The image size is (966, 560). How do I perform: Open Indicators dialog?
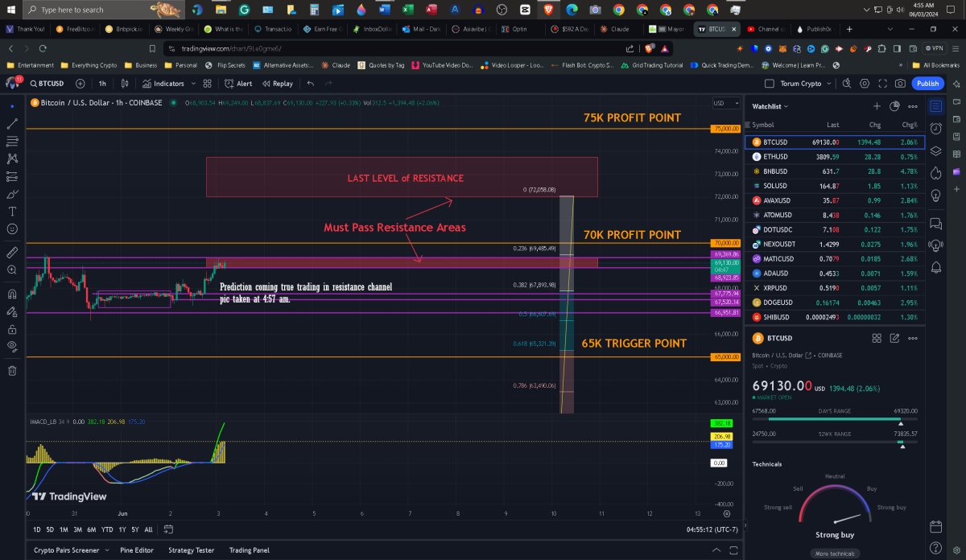click(163, 83)
